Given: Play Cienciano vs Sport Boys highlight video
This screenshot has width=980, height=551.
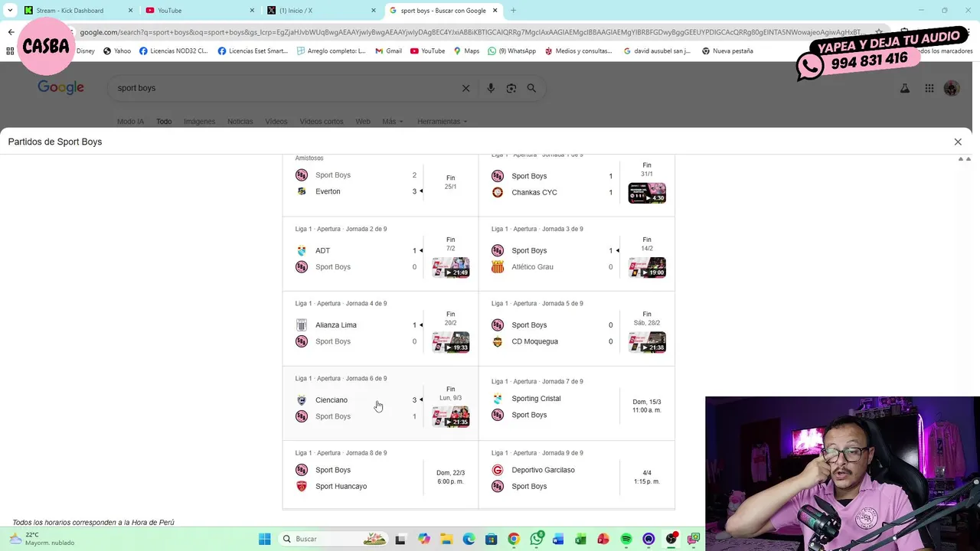Looking at the screenshot, I should 451,416.
